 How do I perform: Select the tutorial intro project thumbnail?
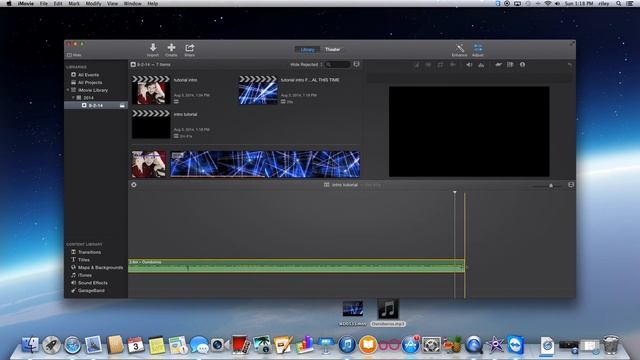pyautogui.click(x=151, y=90)
